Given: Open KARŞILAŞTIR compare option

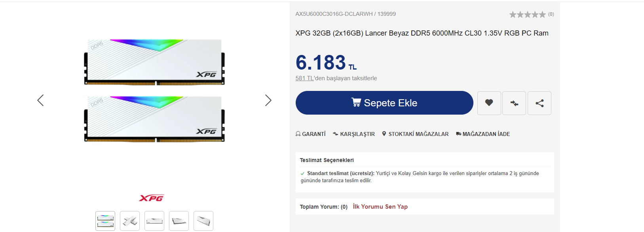Looking at the screenshot, I should pos(354,134).
